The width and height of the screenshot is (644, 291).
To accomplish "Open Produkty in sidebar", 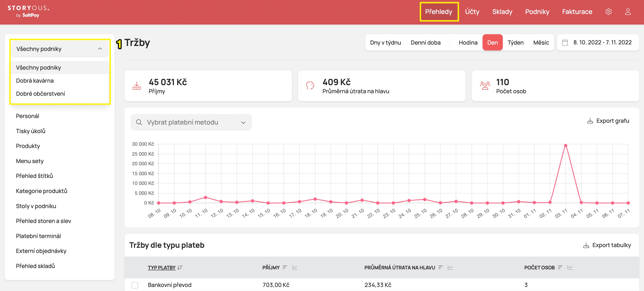I will [x=28, y=146].
